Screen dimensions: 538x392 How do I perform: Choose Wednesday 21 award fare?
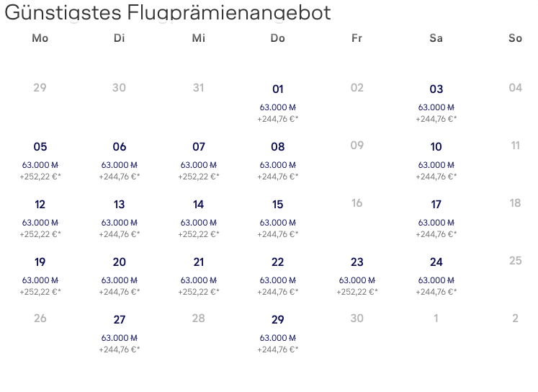(x=199, y=275)
